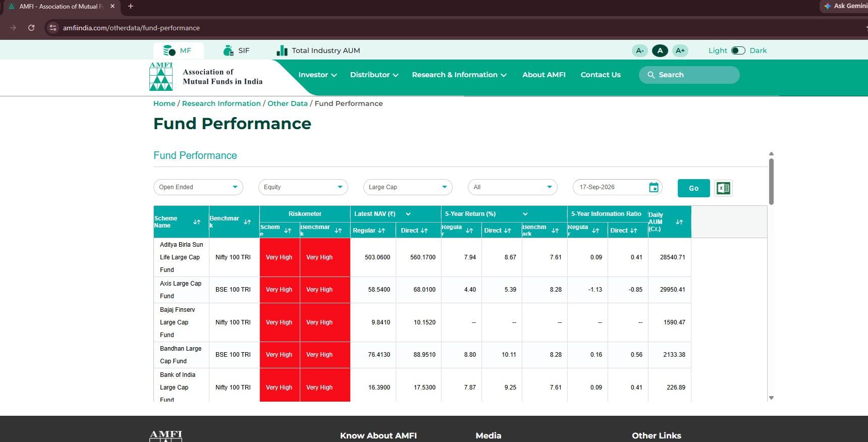
Task: Open the Total Industry AUM tab
Action: 318,50
